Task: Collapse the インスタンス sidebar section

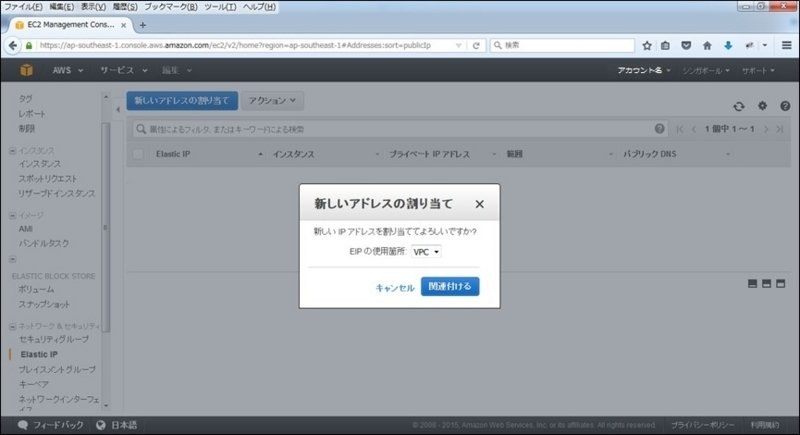Action: tap(12, 150)
